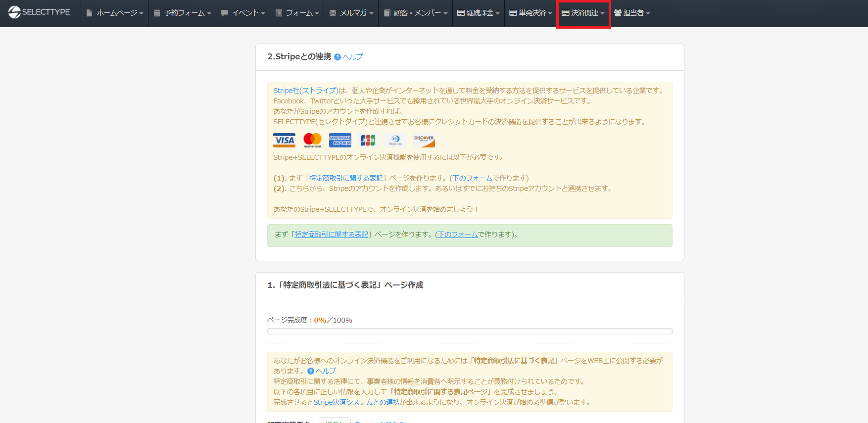Click the VISA card logo
The height and width of the screenshot is (423, 868).
tap(285, 140)
